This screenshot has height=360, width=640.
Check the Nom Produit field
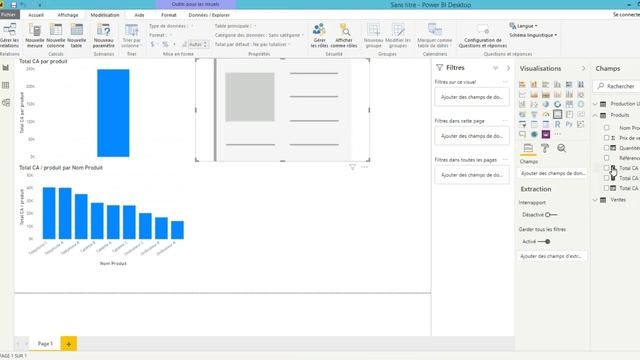click(x=607, y=128)
